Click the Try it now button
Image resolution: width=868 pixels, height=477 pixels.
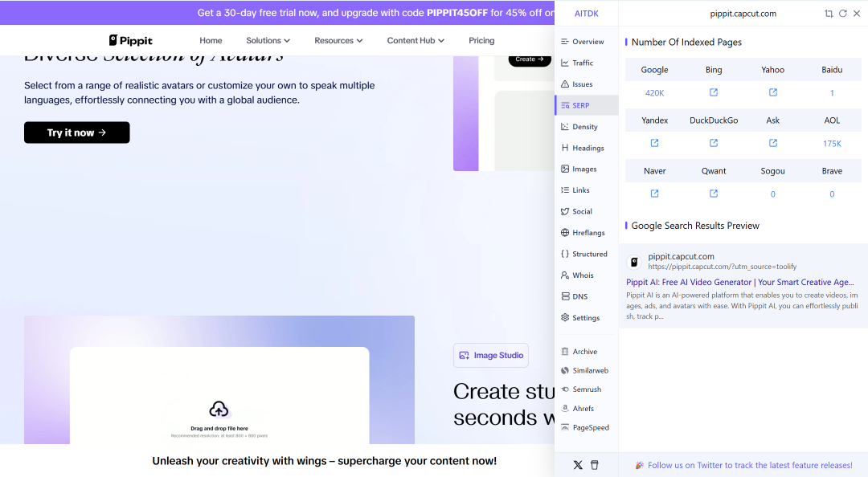[x=77, y=132]
